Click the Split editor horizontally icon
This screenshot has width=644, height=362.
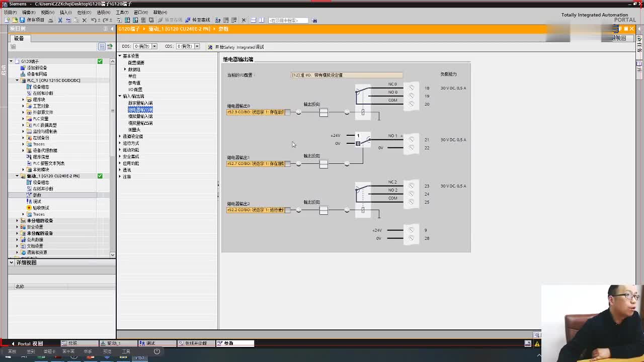pos(253,20)
